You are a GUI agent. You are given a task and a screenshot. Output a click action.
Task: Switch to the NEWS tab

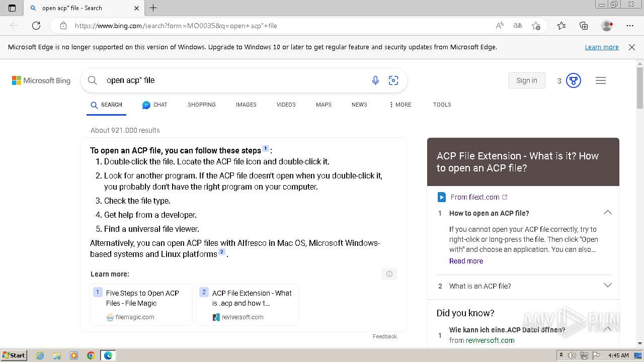point(359,105)
